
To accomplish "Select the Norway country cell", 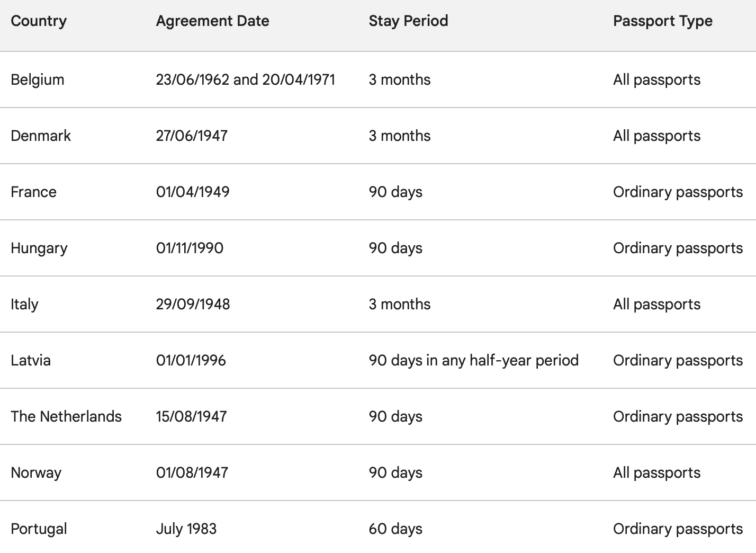I will [36, 473].
